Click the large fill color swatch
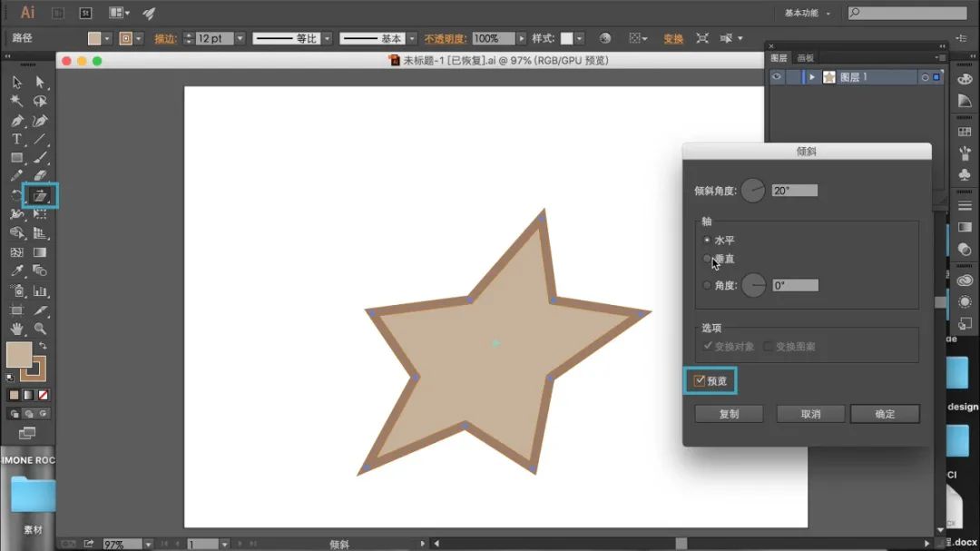This screenshot has width=980, height=551. click(x=19, y=355)
